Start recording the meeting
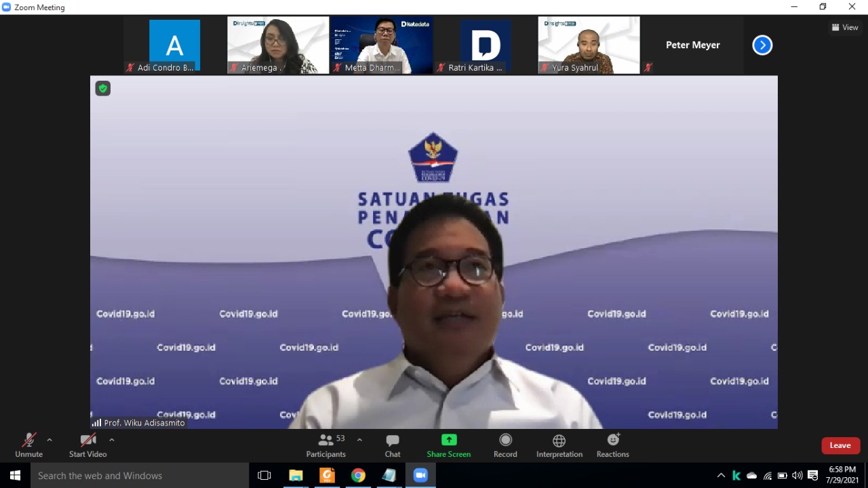Screen dimensions: 868x488 point(505,445)
